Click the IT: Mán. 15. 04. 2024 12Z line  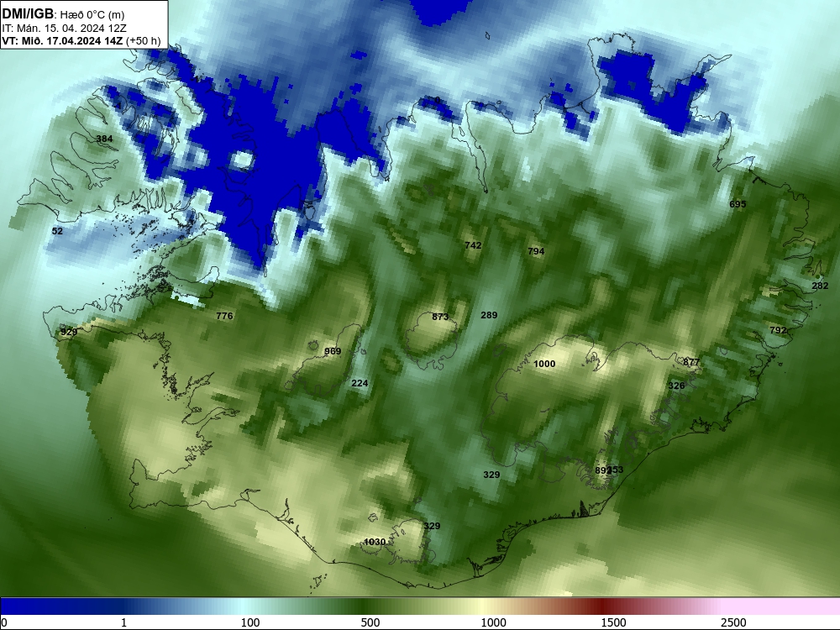click(65, 29)
